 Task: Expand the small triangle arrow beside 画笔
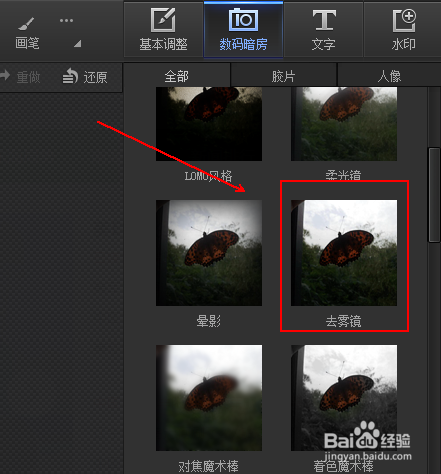(x=78, y=44)
